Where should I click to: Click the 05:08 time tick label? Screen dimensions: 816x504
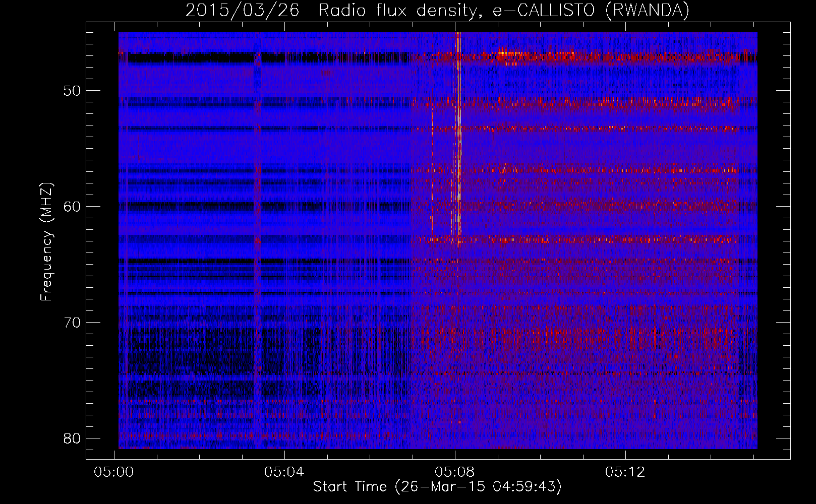pos(455,472)
